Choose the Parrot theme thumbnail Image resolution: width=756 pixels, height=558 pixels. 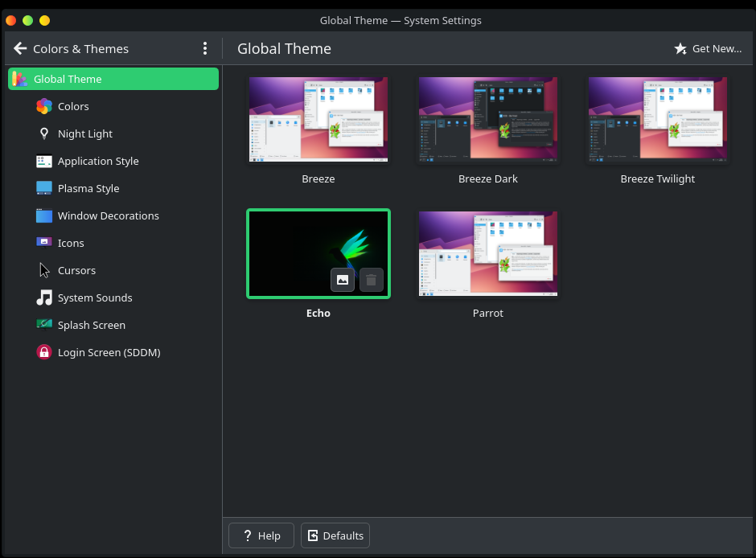[x=488, y=255]
